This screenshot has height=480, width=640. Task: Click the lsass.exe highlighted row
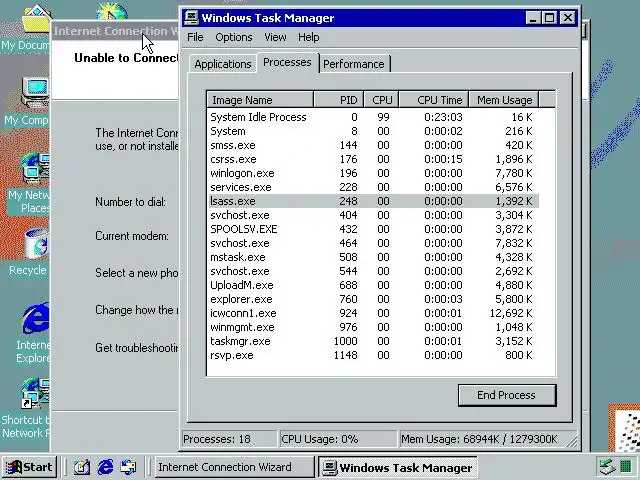coord(373,201)
